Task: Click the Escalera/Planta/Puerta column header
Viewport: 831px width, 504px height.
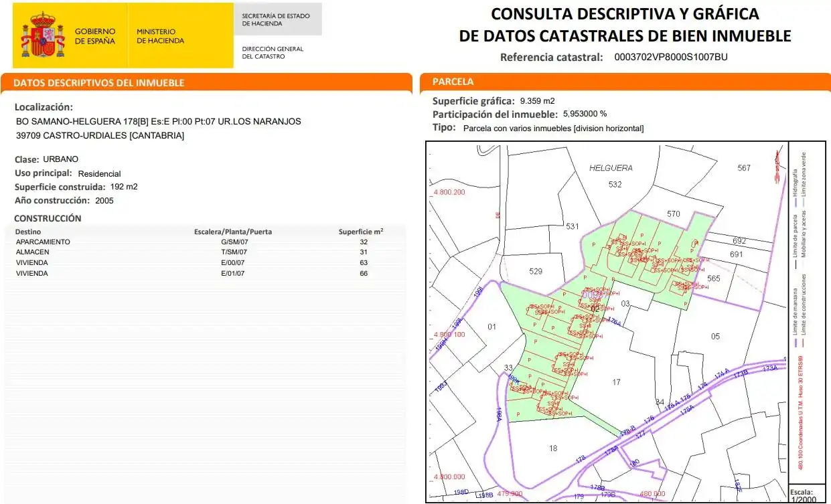Action: point(233,232)
